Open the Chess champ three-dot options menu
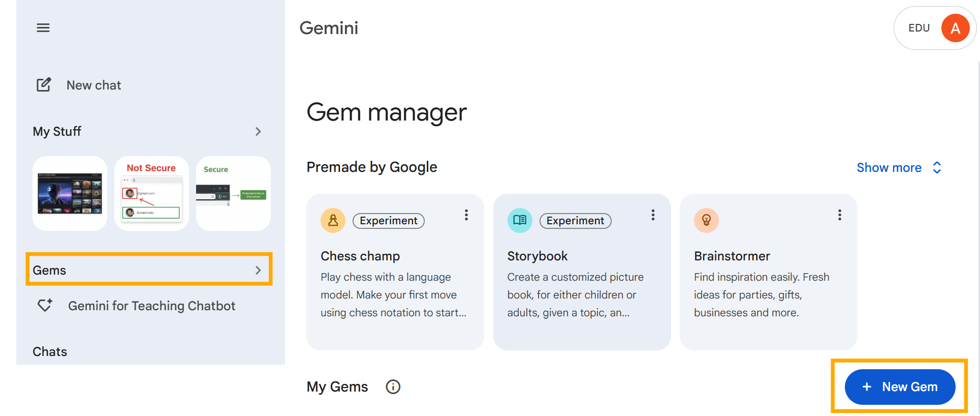980x416 pixels. pos(466,215)
